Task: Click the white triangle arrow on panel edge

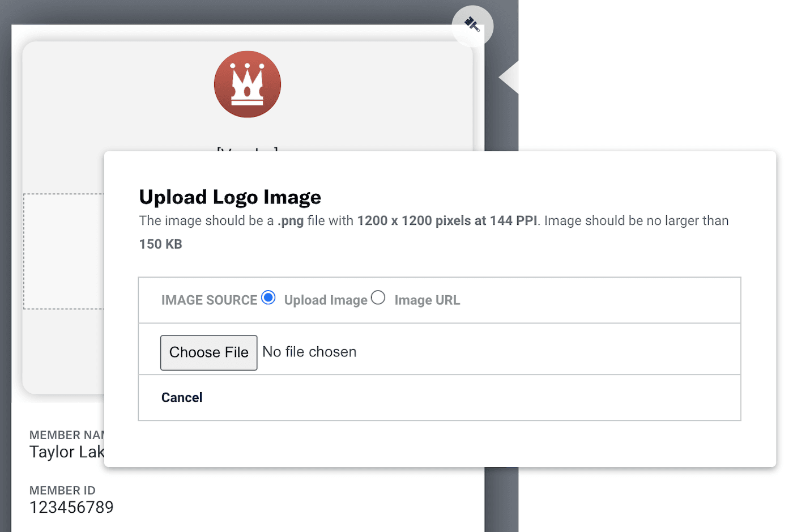Action: point(509,77)
